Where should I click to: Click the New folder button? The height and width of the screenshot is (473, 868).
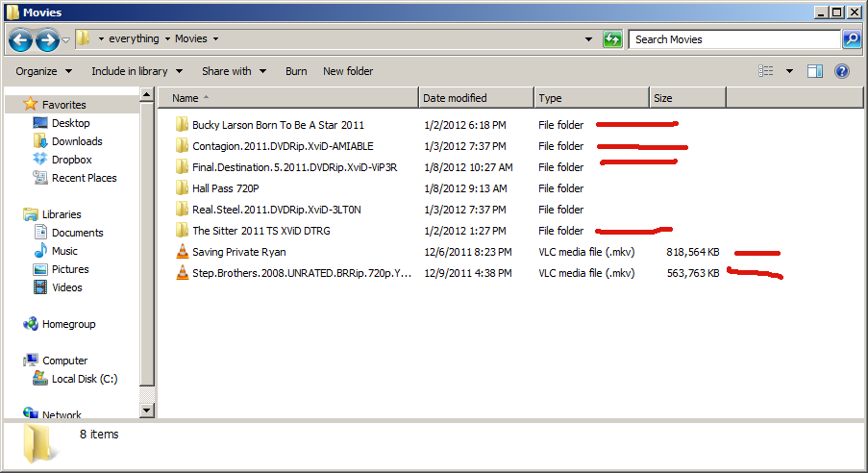pos(348,71)
